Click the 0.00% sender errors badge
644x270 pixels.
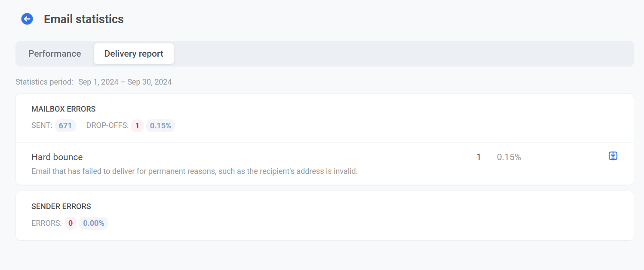pyautogui.click(x=94, y=223)
